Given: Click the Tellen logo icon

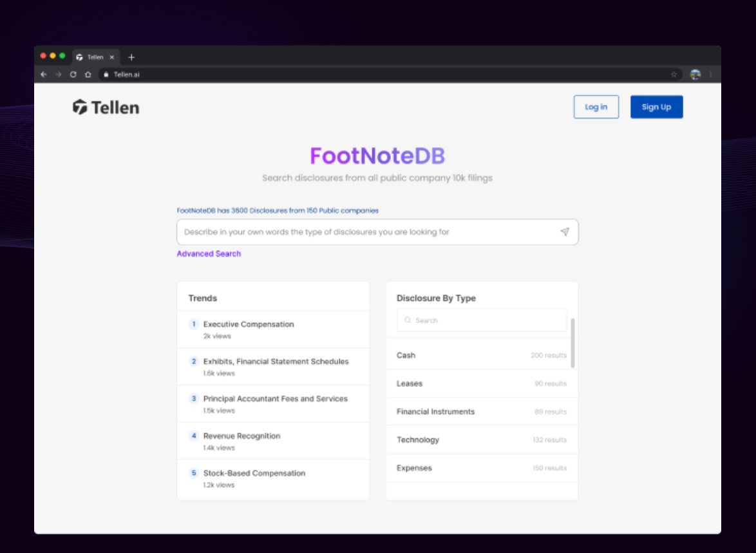Looking at the screenshot, I should coord(79,107).
